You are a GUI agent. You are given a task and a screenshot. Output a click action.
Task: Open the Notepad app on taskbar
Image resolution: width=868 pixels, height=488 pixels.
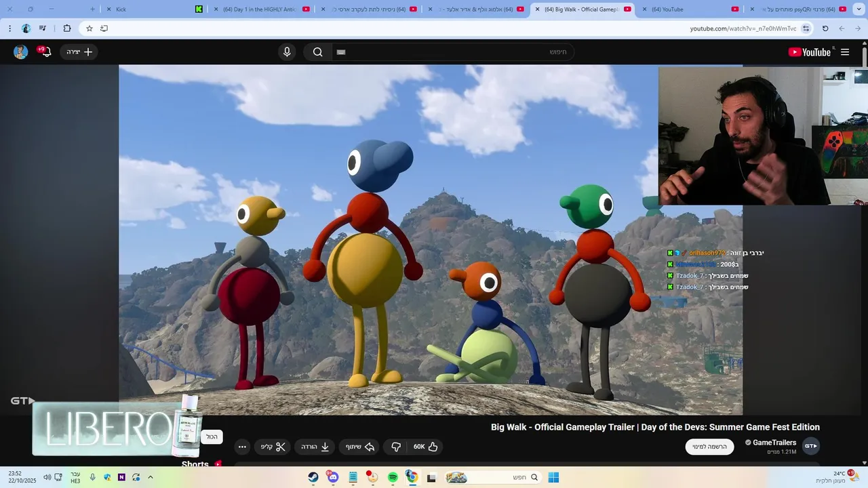tap(353, 477)
